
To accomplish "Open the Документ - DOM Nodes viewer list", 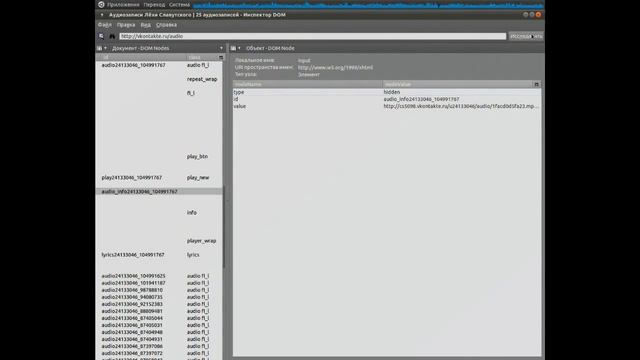I will coord(102,48).
